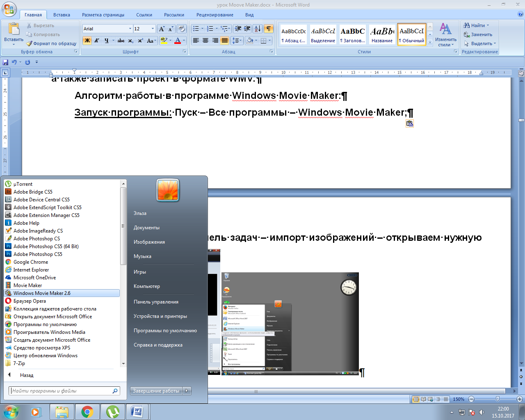Image resolution: width=525 pixels, height=420 pixels.
Task: Decrease font size with shrink font icon
Action: coord(171,29)
